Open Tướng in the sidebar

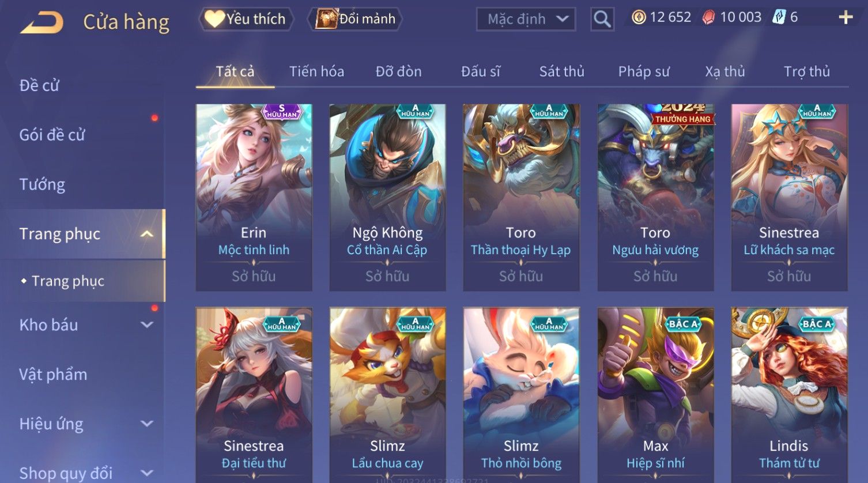[x=42, y=184]
